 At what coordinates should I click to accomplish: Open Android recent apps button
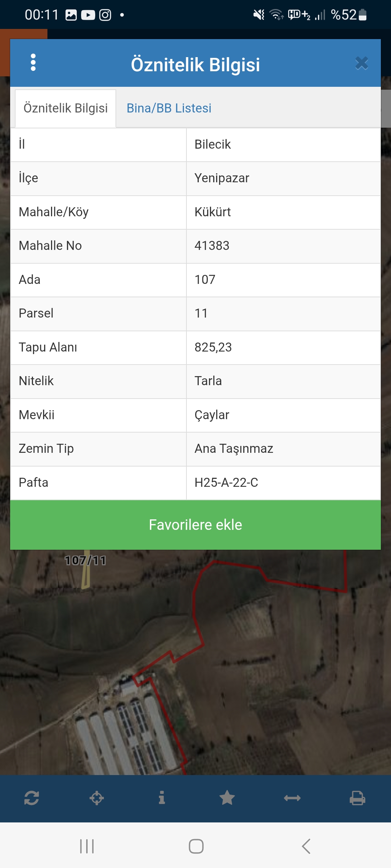87,846
